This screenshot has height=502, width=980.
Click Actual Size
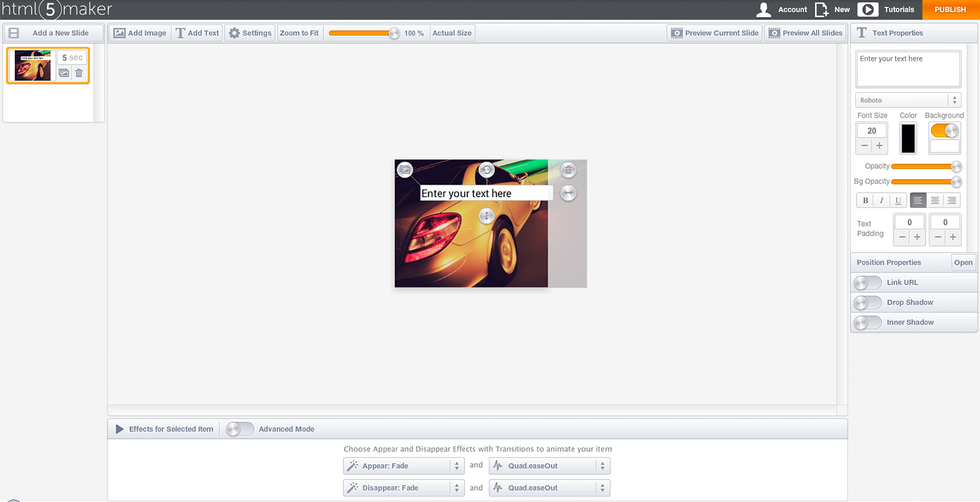(452, 33)
